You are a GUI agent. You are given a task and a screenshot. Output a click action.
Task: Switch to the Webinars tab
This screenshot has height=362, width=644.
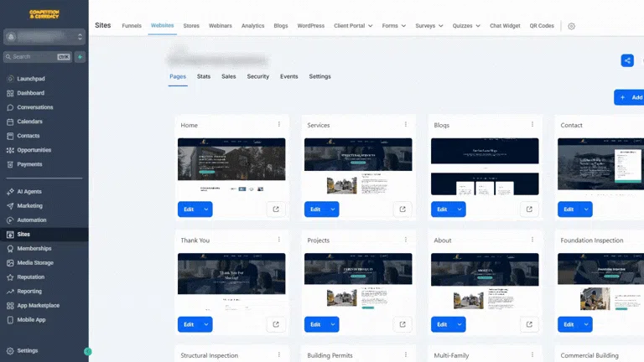(x=221, y=25)
